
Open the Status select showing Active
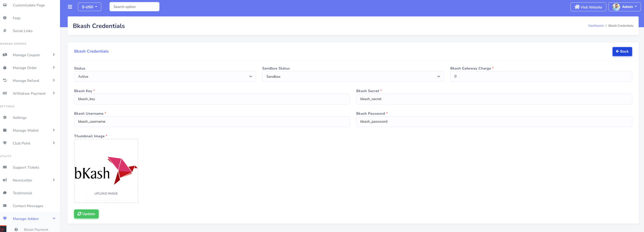[x=165, y=76]
